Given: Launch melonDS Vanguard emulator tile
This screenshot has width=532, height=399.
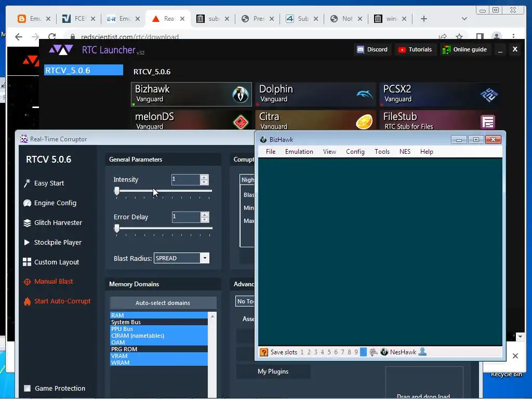Looking at the screenshot, I should [x=191, y=120].
